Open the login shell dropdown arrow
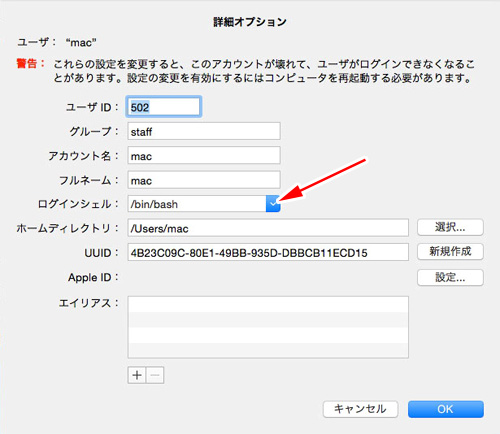Viewport: 500px width, 434px height. pos(273,204)
